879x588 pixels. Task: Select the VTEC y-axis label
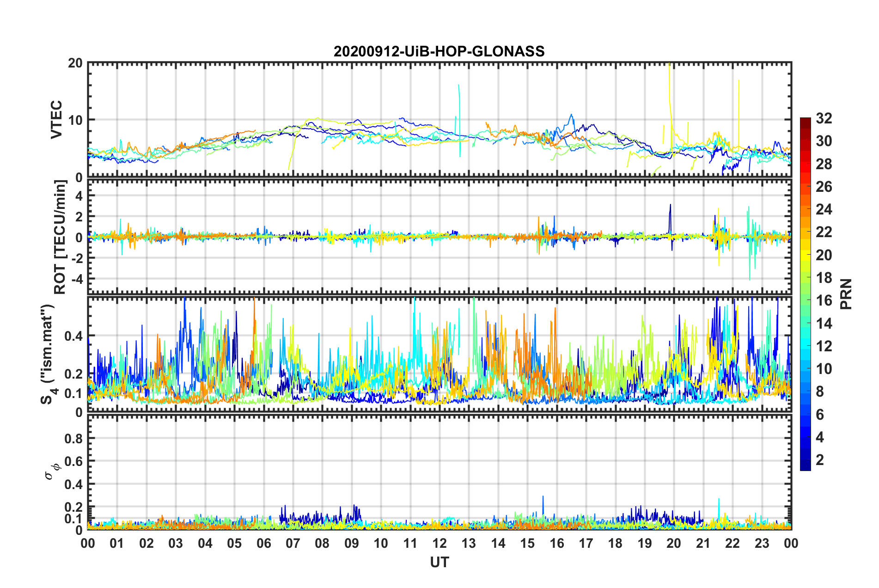pos(56,119)
